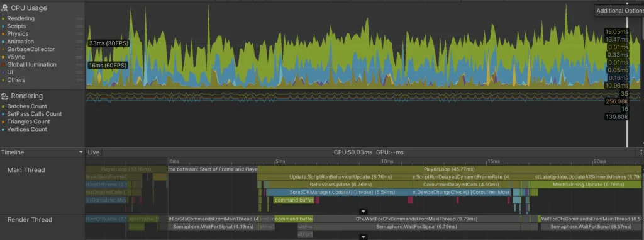
Task: Toggle the Animation category in CPU chart
Action: click(x=3, y=42)
